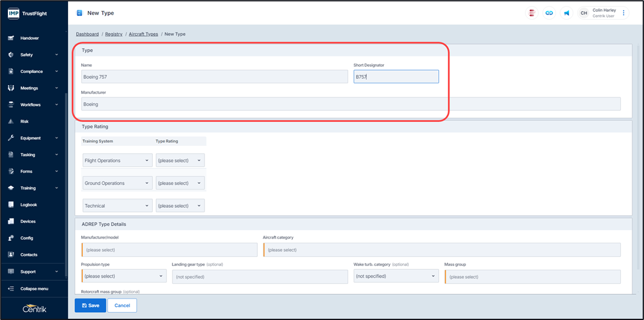The image size is (644, 320).
Task: Click into the Manufacturer text field
Action: (x=350, y=104)
